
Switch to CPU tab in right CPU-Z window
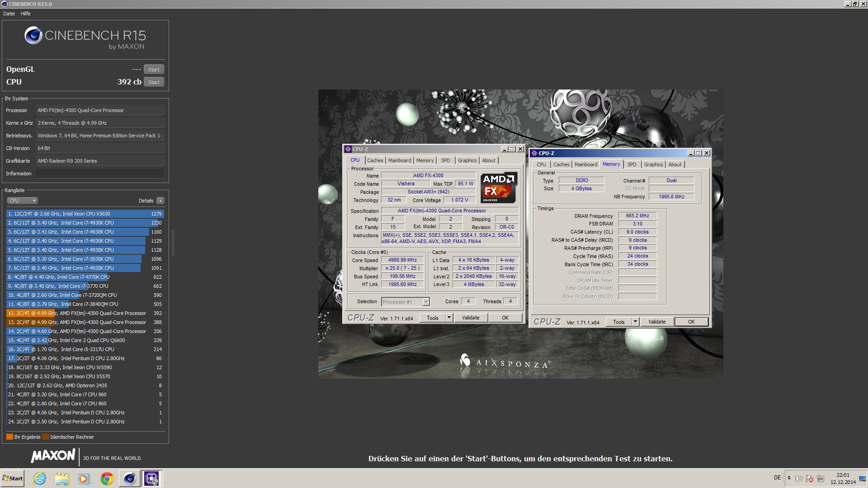point(541,164)
